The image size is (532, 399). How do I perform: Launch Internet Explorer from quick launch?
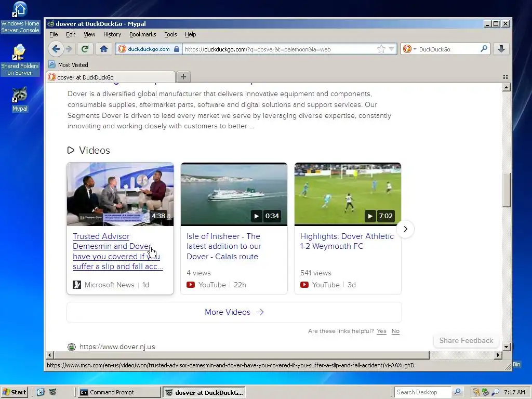pyautogui.click(x=41, y=392)
